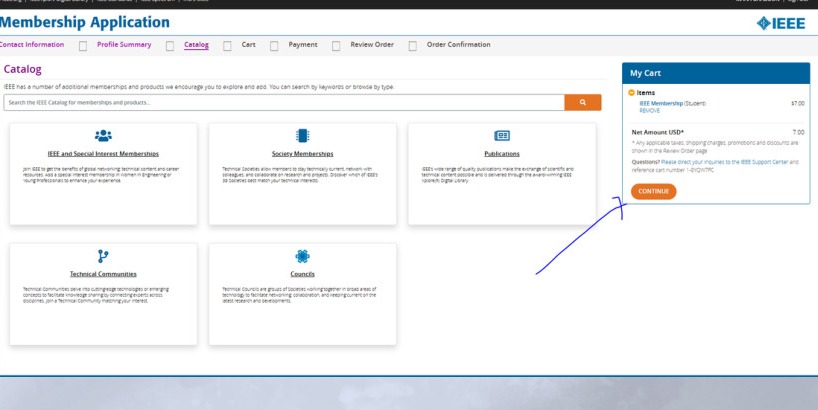Select the Catalog step
This screenshot has width=818, height=410.
[196, 45]
